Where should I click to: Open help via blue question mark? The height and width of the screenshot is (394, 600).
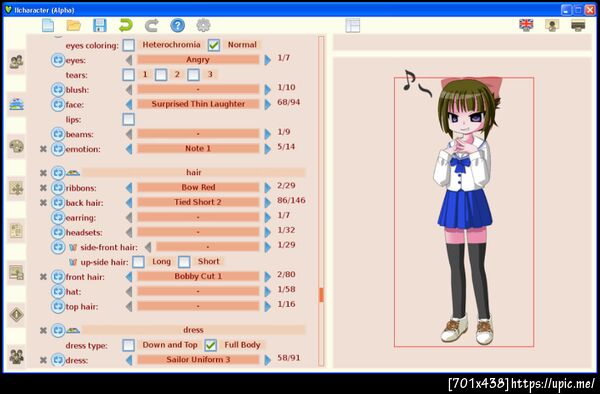178,26
